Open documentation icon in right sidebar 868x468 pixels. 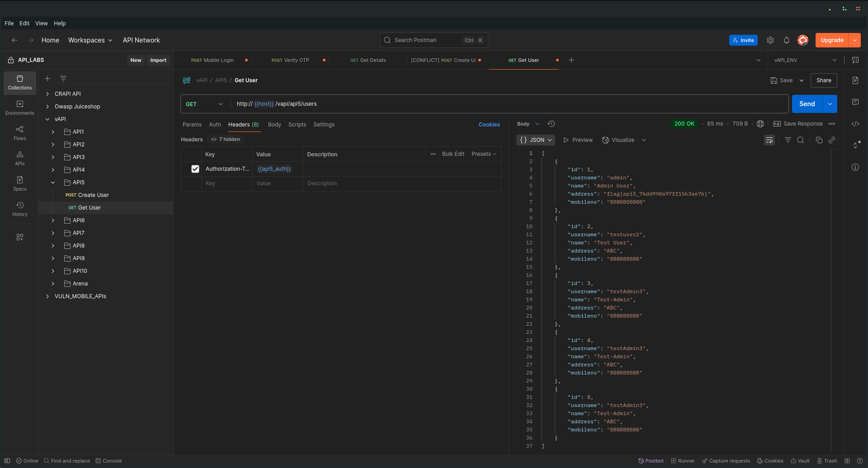855,80
